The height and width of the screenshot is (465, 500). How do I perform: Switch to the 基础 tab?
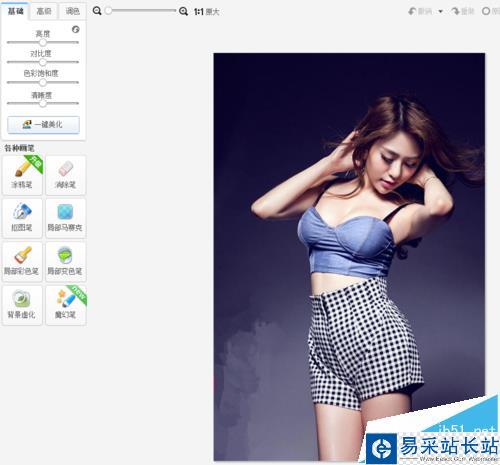[x=15, y=11]
